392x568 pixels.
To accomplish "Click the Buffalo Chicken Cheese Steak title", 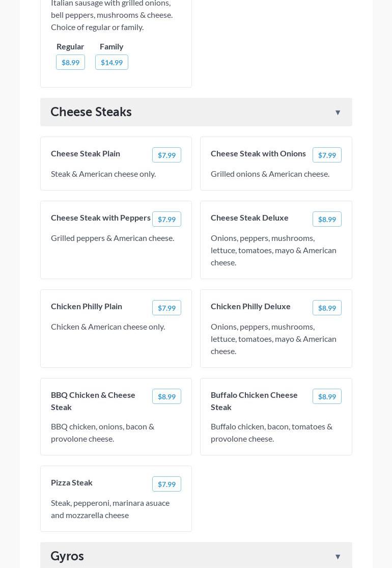I will (254, 401).
